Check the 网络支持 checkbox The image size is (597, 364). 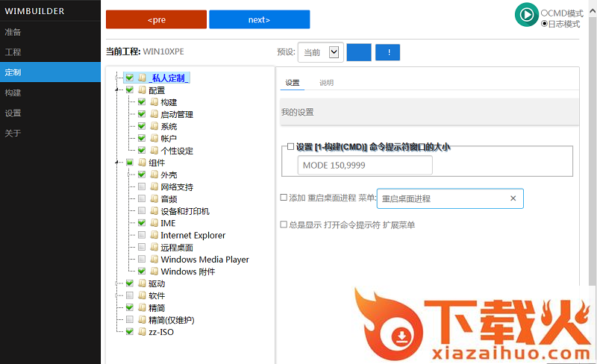tap(142, 186)
